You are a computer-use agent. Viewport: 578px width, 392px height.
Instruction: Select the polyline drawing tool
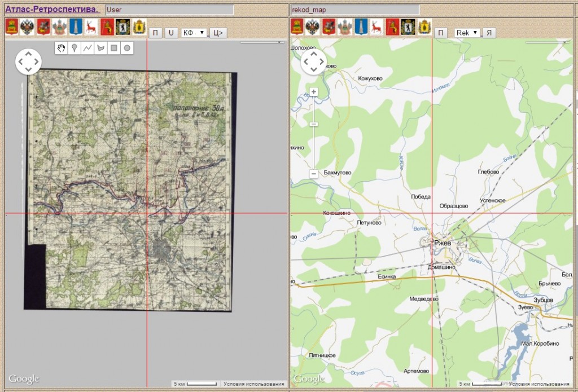[87, 49]
